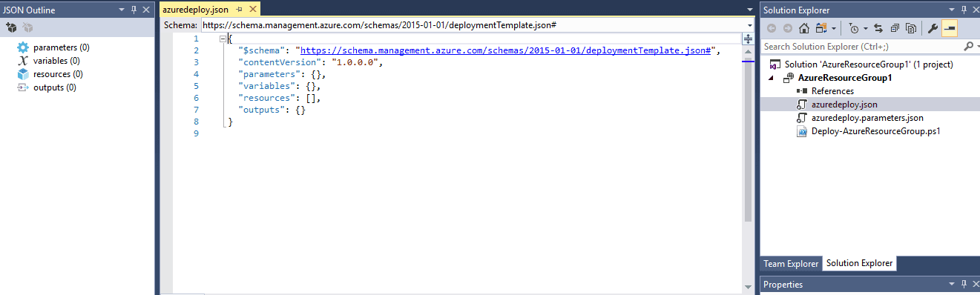The height and width of the screenshot is (295, 980).
Task: Open JSON Outline window options dropdown
Action: click(x=122, y=10)
